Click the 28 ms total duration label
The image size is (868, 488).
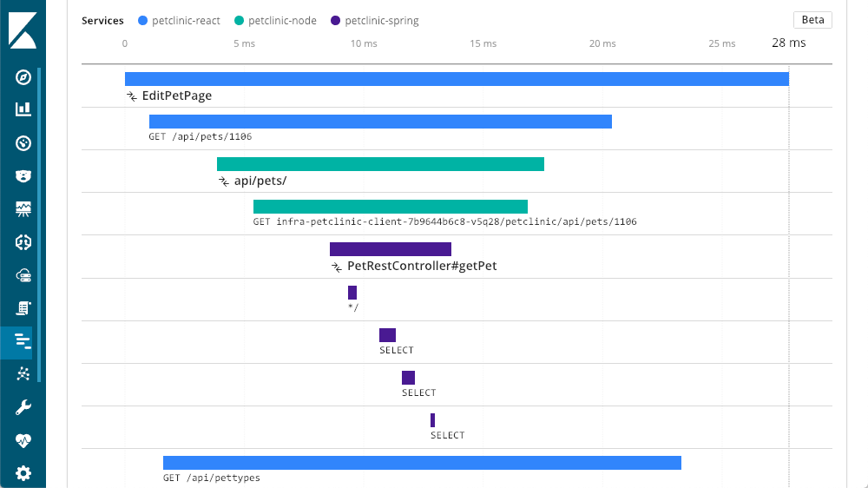789,43
